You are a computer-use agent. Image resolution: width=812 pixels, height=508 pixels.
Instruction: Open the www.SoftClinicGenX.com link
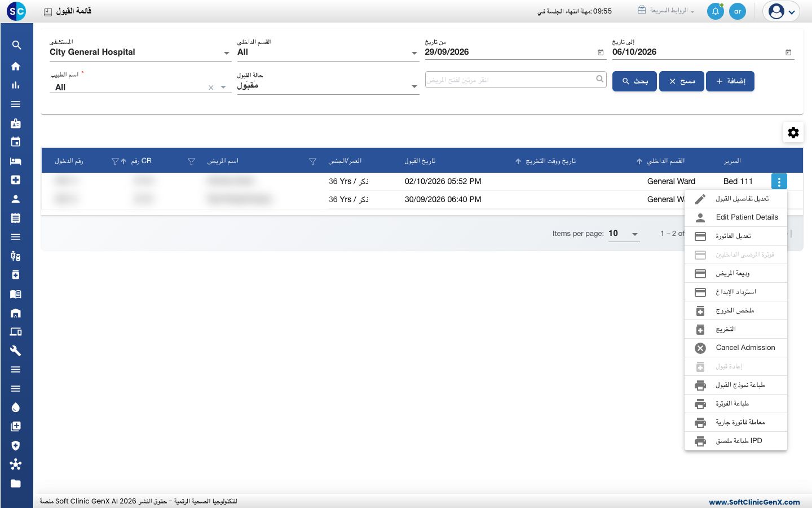754,502
